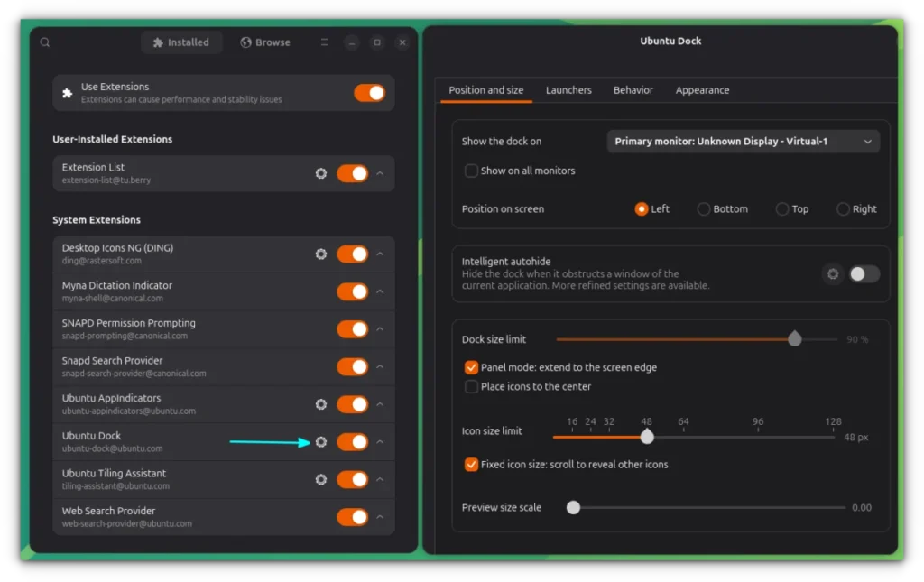Close the Extensions window
924x582 pixels.
[402, 42]
